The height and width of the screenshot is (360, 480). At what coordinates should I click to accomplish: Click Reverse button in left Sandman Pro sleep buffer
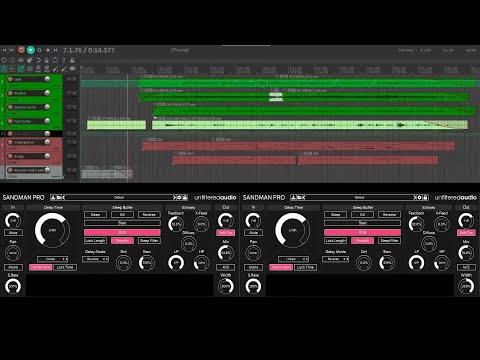tap(149, 214)
